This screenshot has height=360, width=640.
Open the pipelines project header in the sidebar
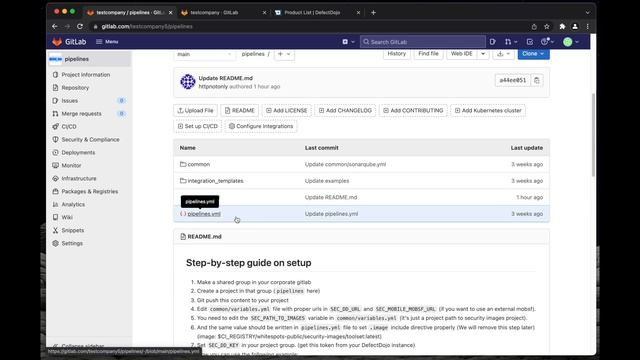(89, 59)
